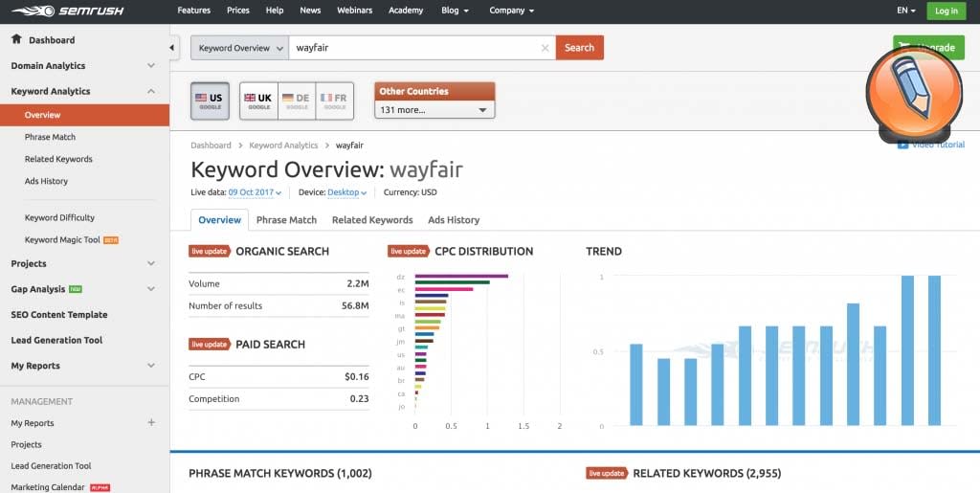Image resolution: width=980 pixels, height=493 pixels.
Task: Click the last bar in the Trend chart
Action: coord(934,350)
